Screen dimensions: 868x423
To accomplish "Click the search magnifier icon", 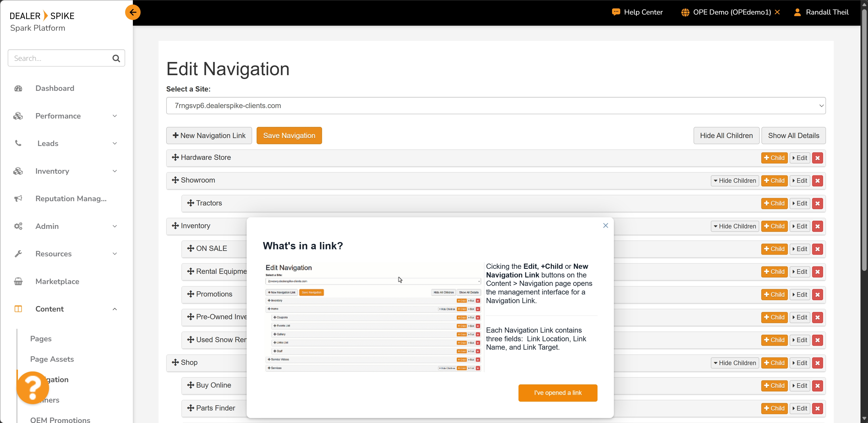I will (x=116, y=58).
